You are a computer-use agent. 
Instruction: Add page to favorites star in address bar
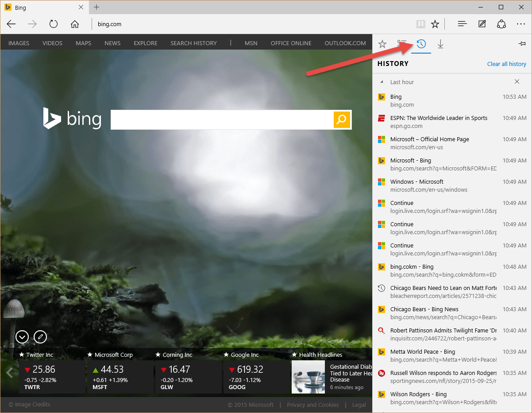tap(435, 24)
